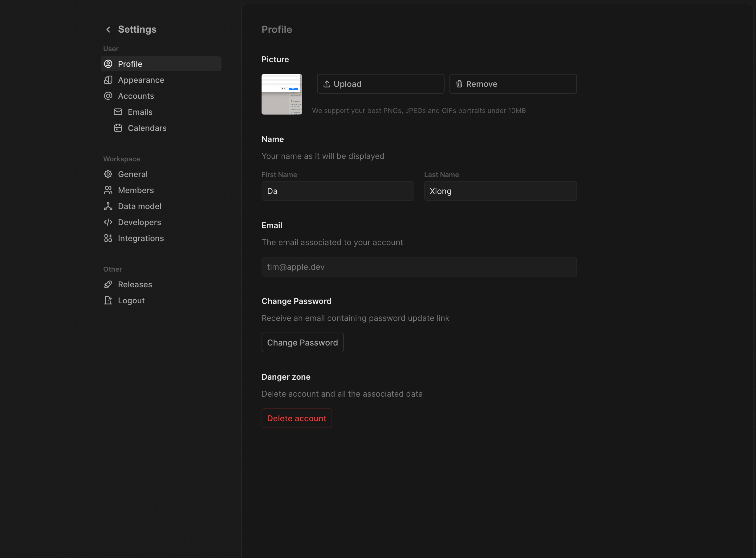Click the trash icon in Remove
Screen dimensions: 756x558
459,84
